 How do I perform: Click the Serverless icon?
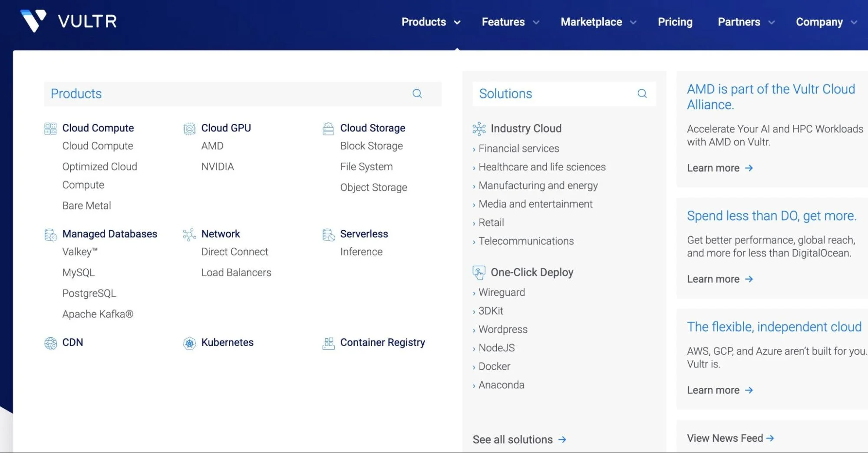pyautogui.click(x=329, y=235)
